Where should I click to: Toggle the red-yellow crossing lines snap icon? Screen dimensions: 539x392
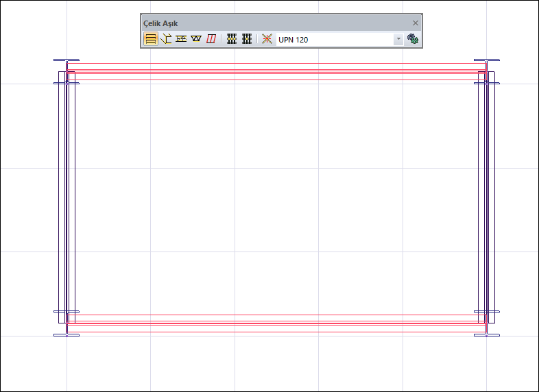pos(267,39)
